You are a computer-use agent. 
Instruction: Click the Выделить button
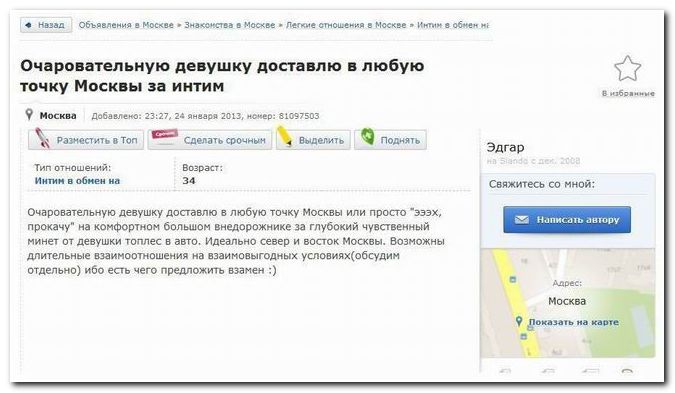[313, 140]
